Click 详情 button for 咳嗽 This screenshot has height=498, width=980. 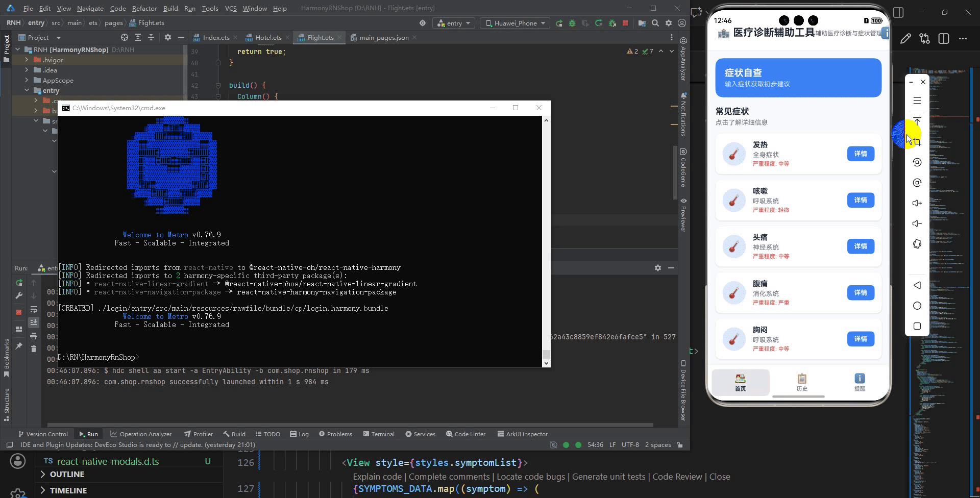click(861, 200)
